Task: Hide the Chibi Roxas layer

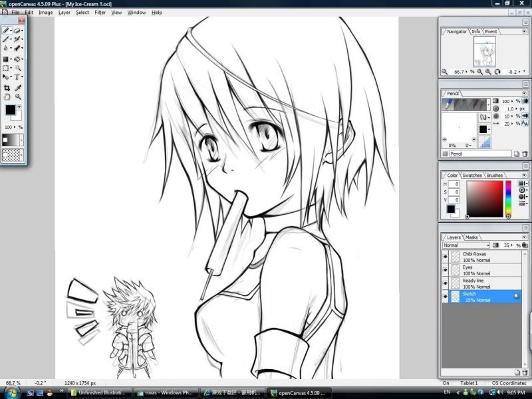Action: pyautogui.click(x=445, y=257)
